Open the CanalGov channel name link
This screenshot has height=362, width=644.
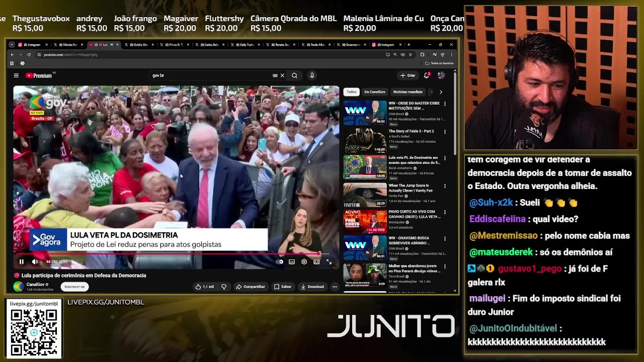(35, 285)
